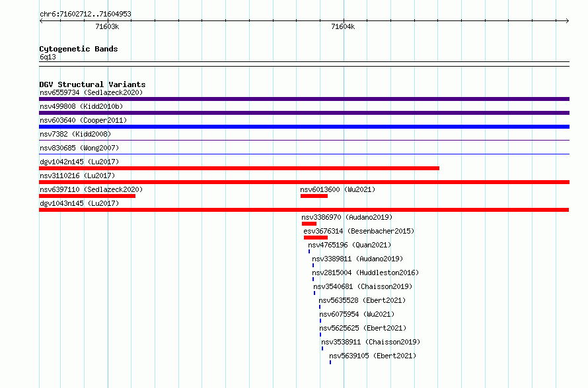Open nsv6397110 (Sedlazeck2020) variant
Screen dimensions: 588x388
pos(91,189)
